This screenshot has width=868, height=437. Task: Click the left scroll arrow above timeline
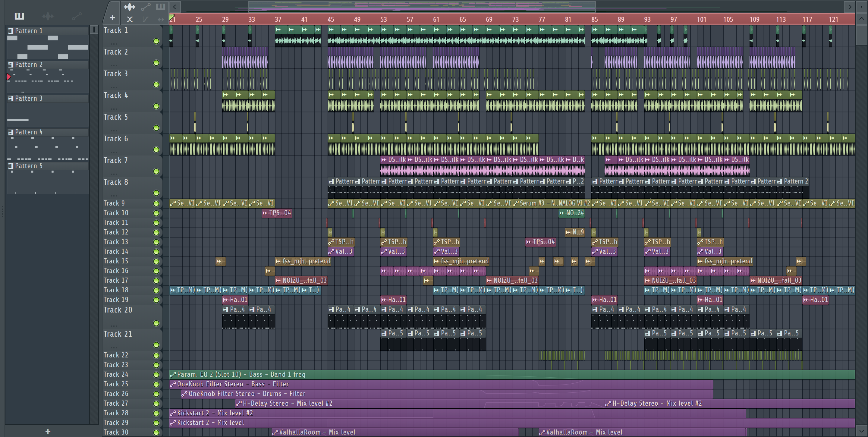click(x=175, y=6)
